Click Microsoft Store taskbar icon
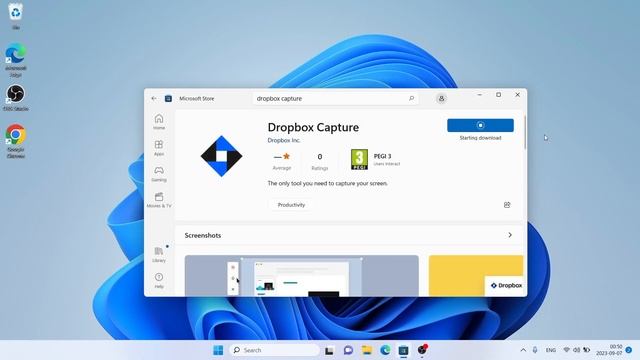The image size is (640, 360). point(403,350)
